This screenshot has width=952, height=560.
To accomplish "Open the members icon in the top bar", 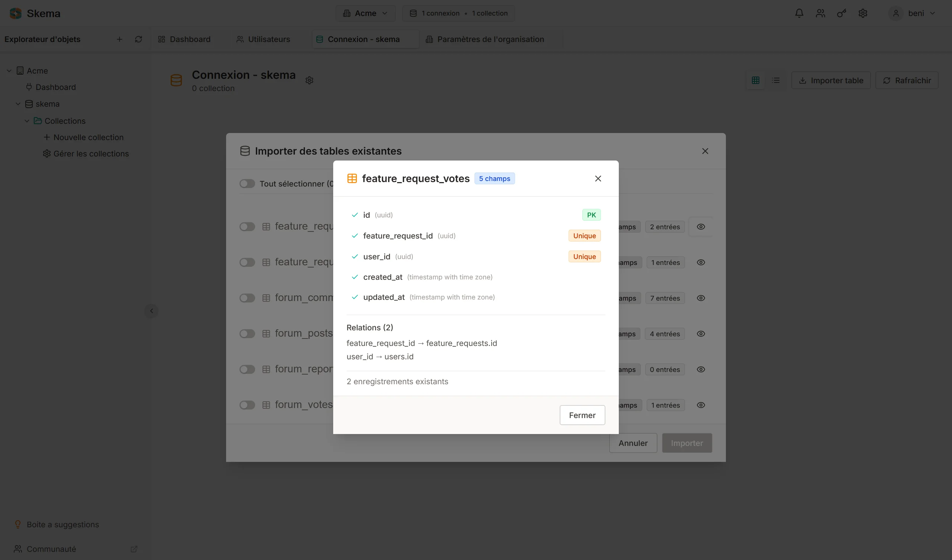I will click(820, 13).
